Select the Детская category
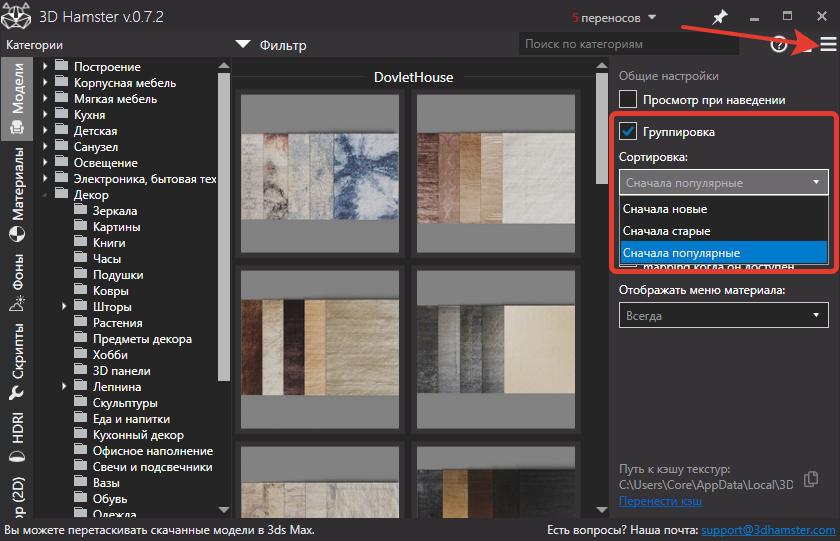The width and height of the screenshot is (840, 541). (x=95, y=131)
